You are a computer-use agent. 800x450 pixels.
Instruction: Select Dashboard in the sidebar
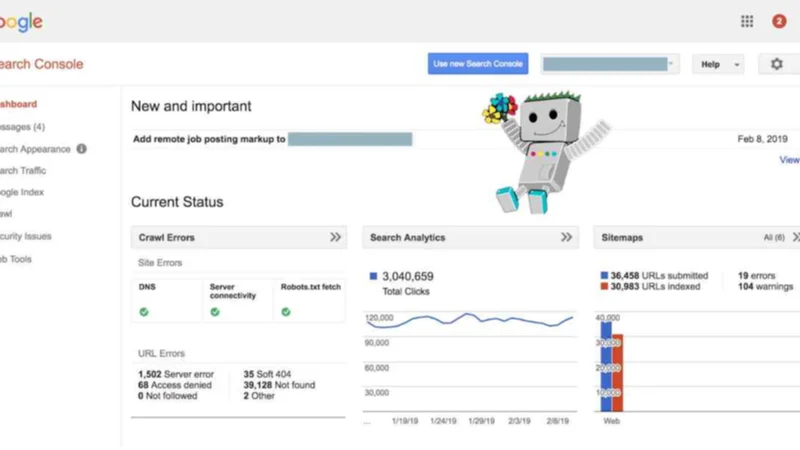pyautogui.click(x=18, y=104)
